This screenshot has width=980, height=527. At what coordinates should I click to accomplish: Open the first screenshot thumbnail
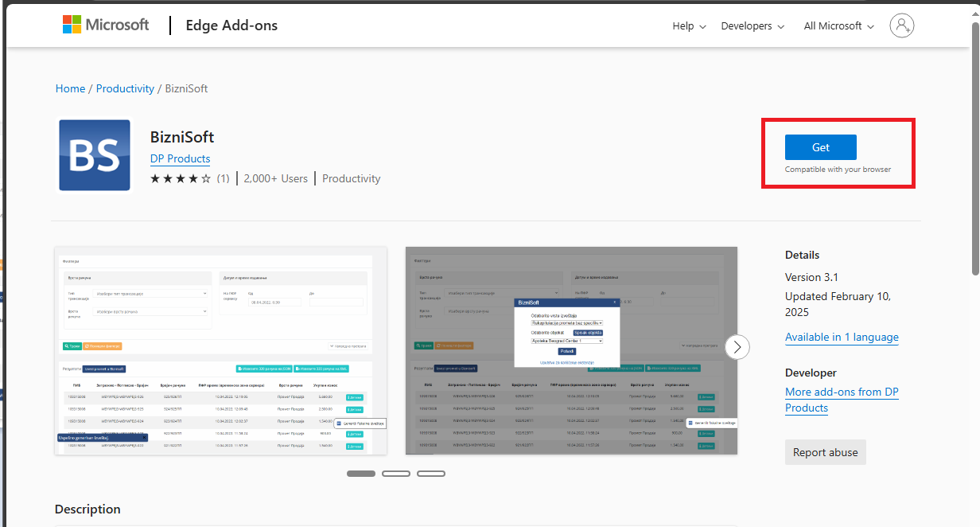220,350
